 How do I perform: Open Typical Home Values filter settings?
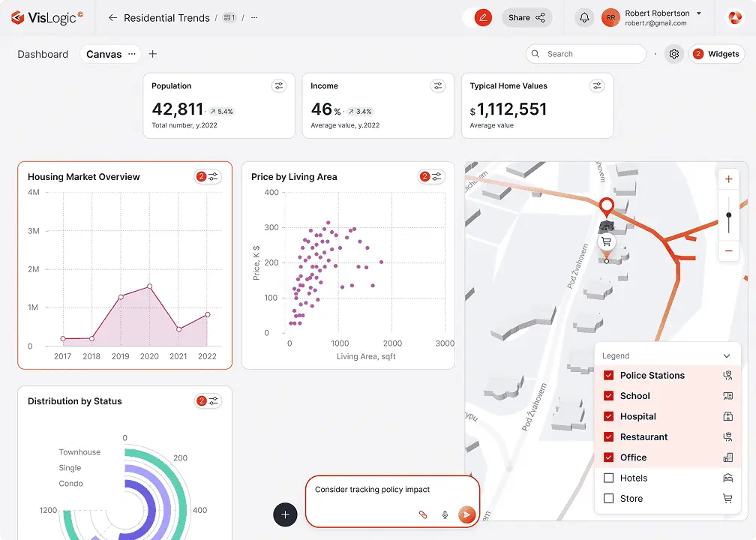point(597,85)
